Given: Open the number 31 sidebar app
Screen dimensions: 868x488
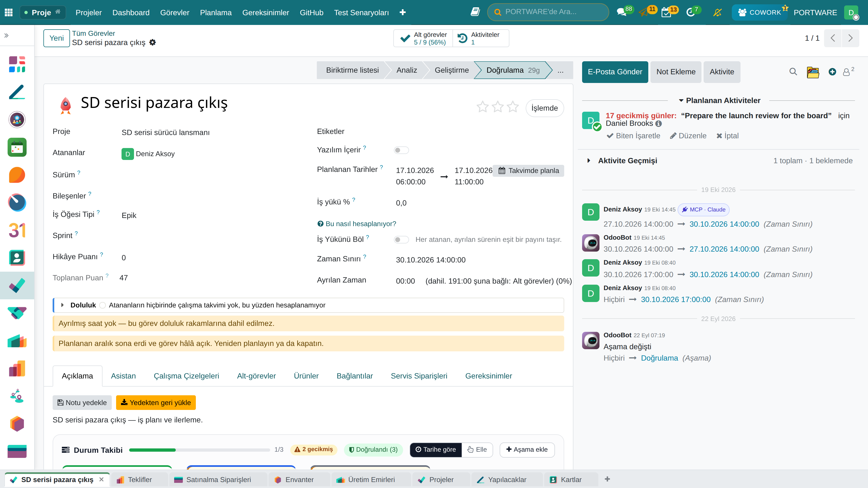Looking at the screenshot, I should point(17,230).
